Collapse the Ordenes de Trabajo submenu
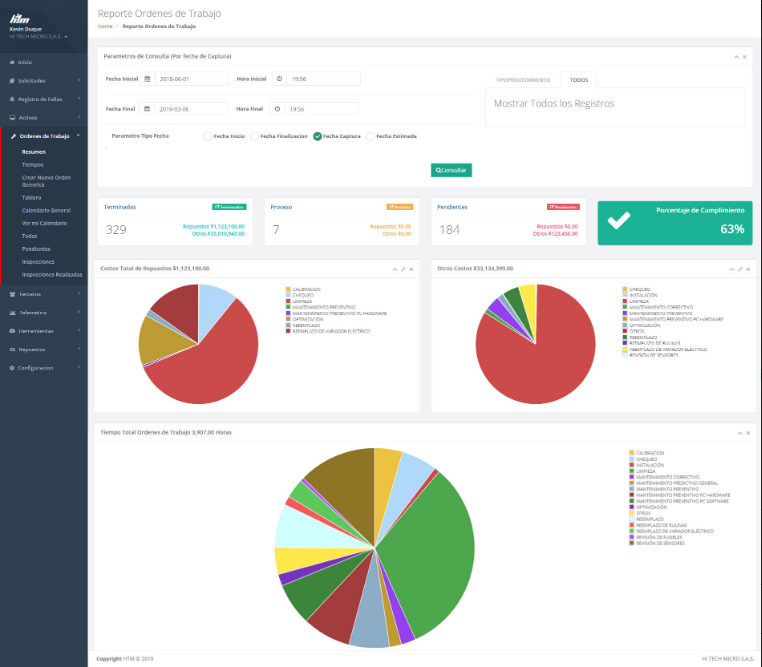762x667 pixels. point(79,136)
